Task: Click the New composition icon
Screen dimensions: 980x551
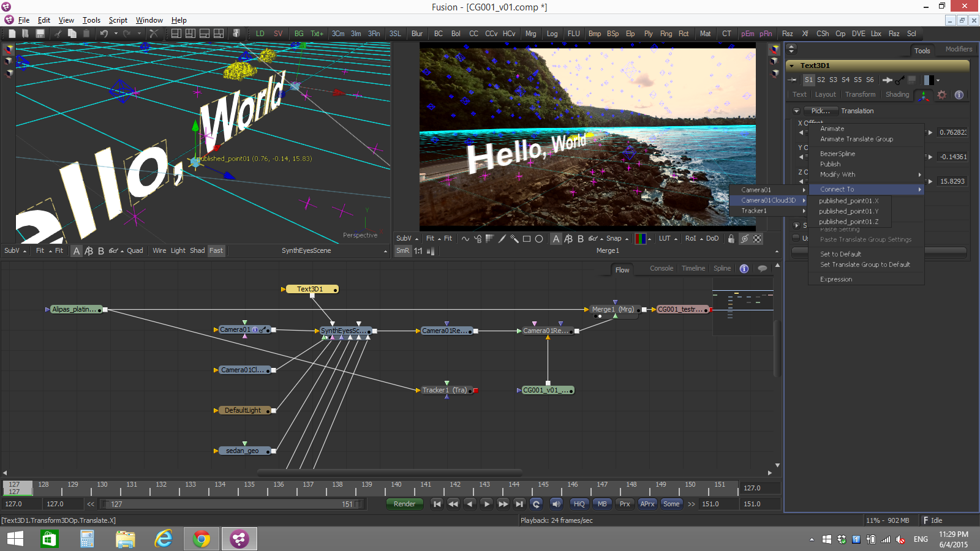Action: tap(12, 34)
